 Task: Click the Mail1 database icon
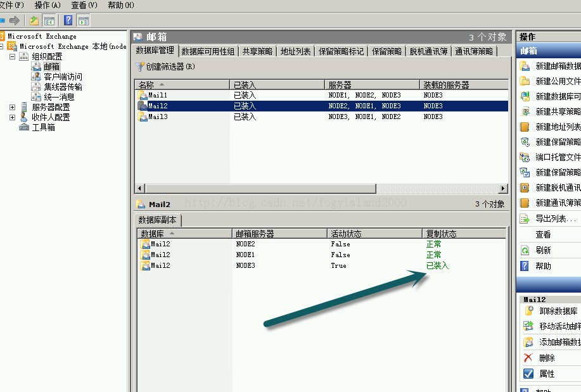(143, 95)
